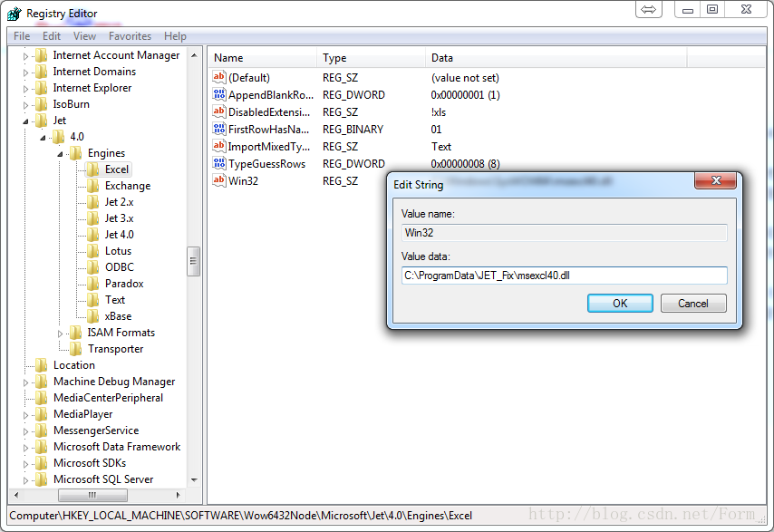The height and width of the screenshot is (532, 774).
Task: Open the Help menu
Action: [175, 36]
